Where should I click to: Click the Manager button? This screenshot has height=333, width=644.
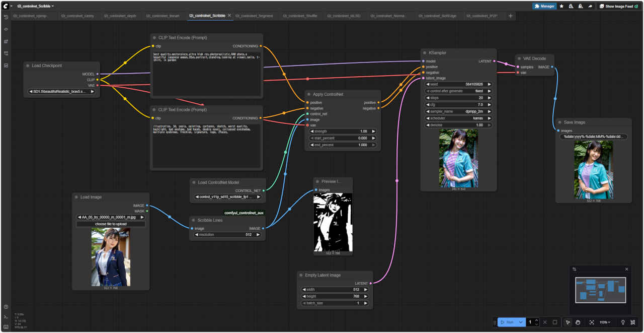click(x=544, y=6)
